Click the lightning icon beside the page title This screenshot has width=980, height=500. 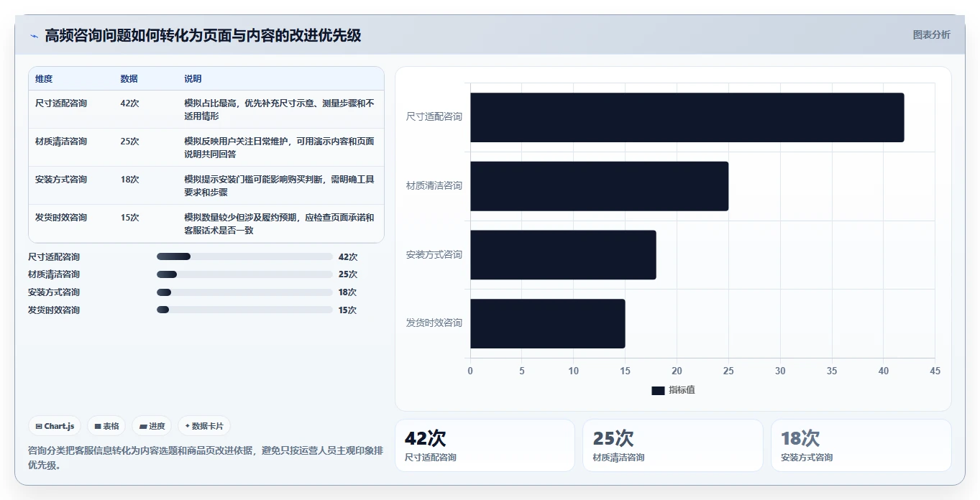[x=34, y=36]
